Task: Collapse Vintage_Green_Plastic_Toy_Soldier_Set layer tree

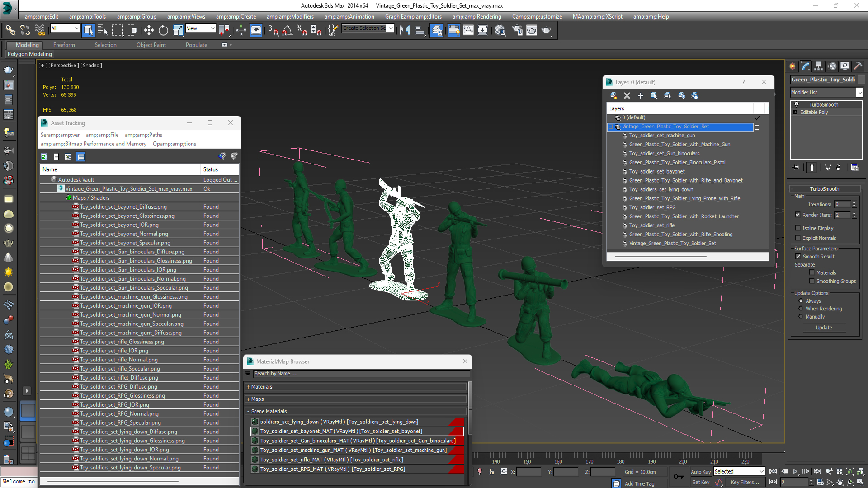Action: pos(610,127)
